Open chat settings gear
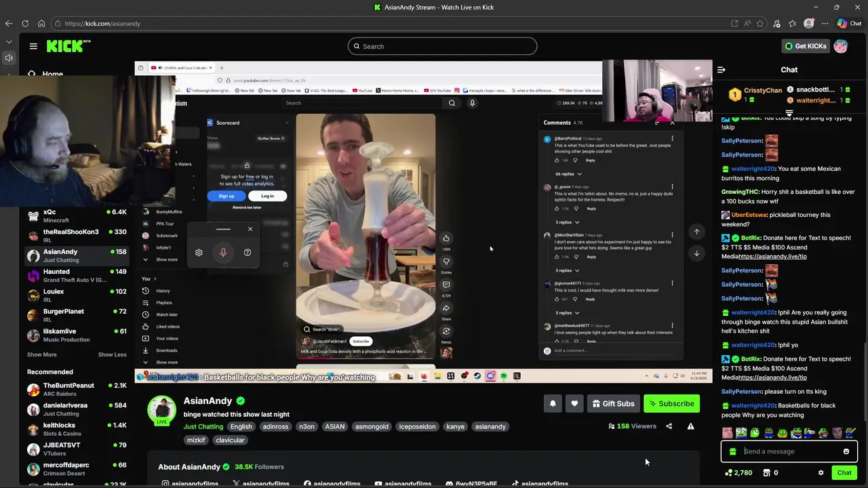The height and width of the screenshot is (488, 868). [x=821, y=473]
